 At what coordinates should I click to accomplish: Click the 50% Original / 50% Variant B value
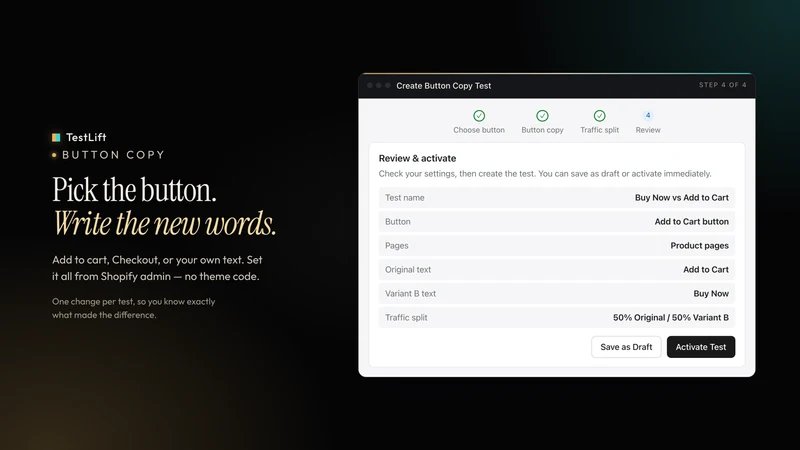pyautogui.click(x=670, y=317)
